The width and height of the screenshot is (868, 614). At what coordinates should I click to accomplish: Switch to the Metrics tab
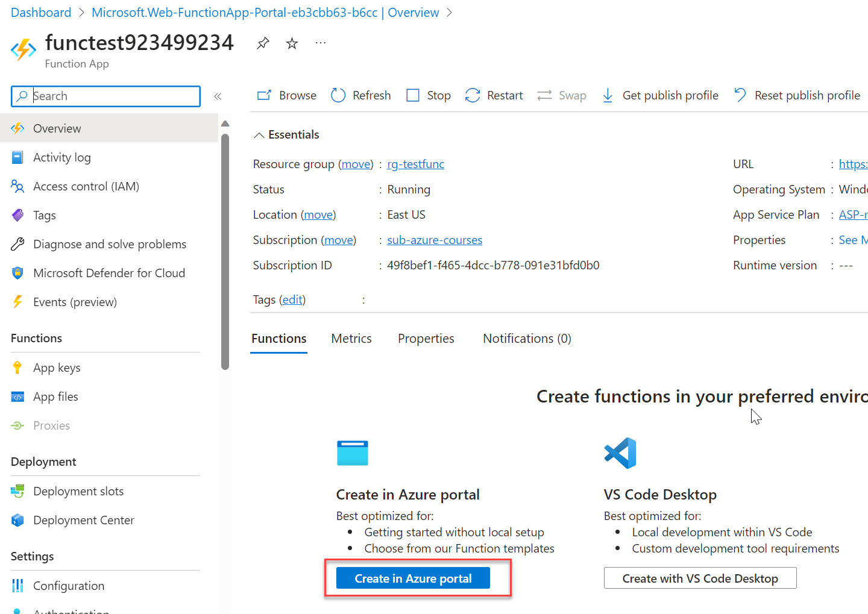(x=351, y=339)
